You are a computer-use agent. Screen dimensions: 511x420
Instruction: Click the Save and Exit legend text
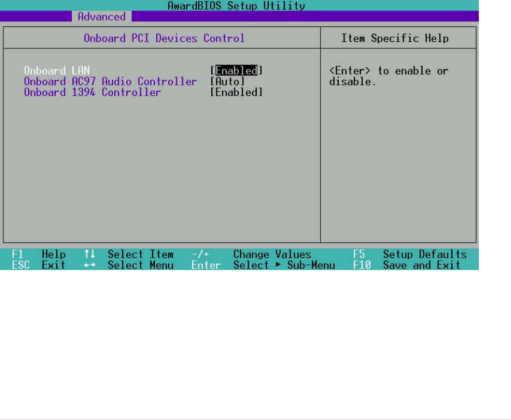(421, 265)
